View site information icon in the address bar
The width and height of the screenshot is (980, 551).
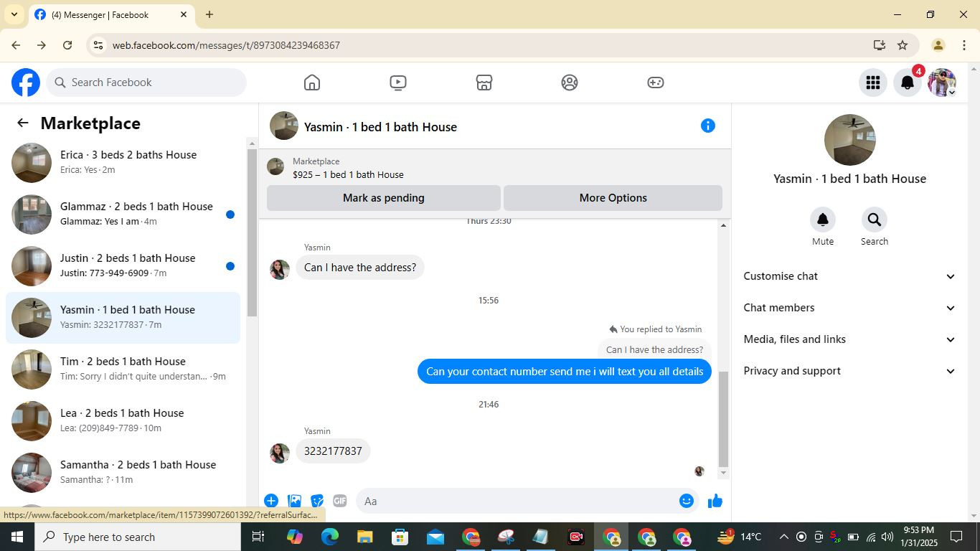98,45
